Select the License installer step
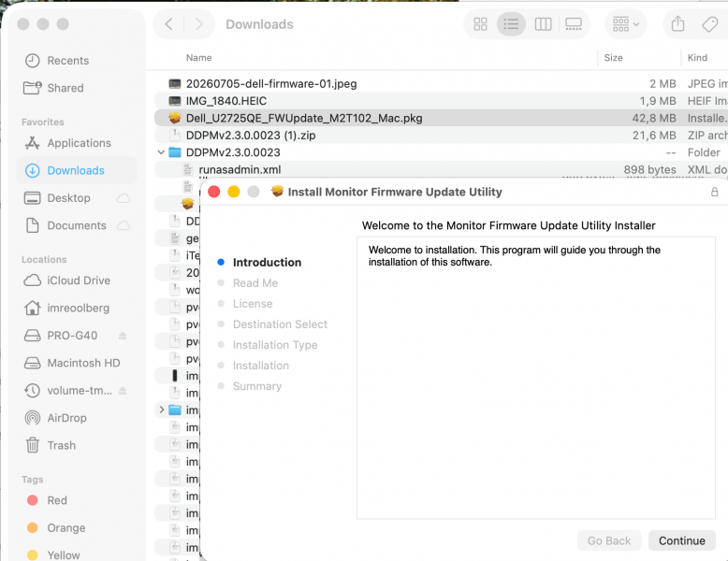728x561 pixels. click(253, 304)
